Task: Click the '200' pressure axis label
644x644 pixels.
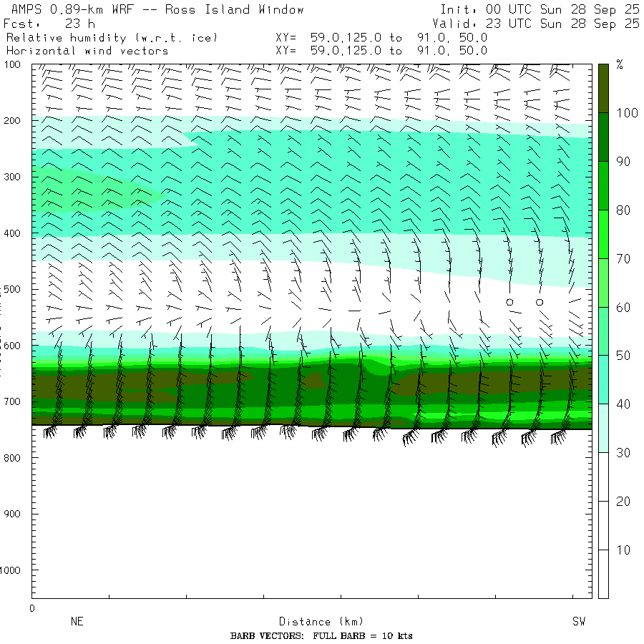Action: click(12, 121)
